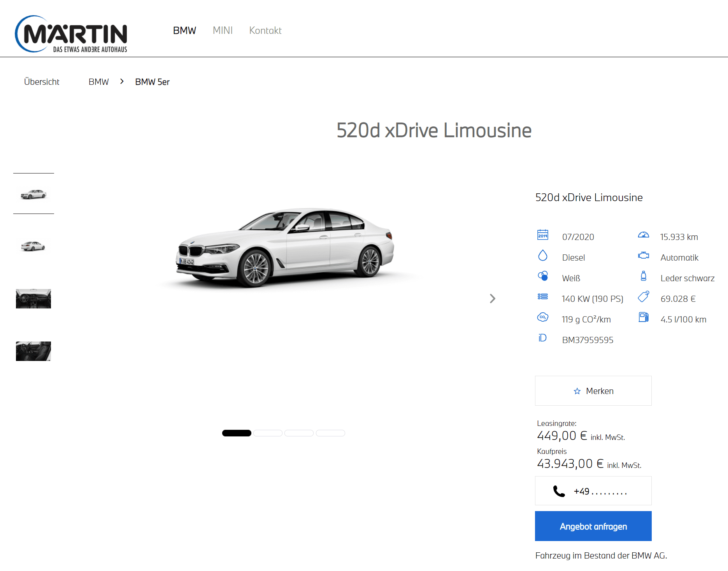Click the 119 g CO²/km text

(586, 319)
